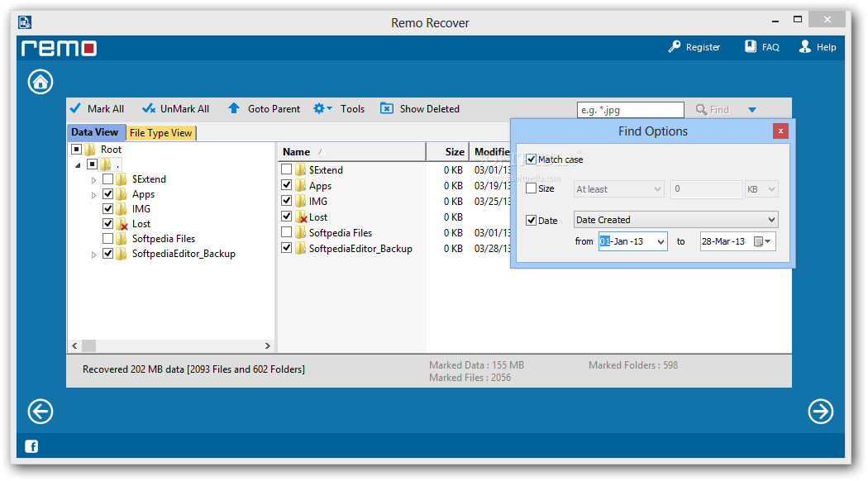Click the file search input field
868x481 pixels.
[x=631, y=110]
